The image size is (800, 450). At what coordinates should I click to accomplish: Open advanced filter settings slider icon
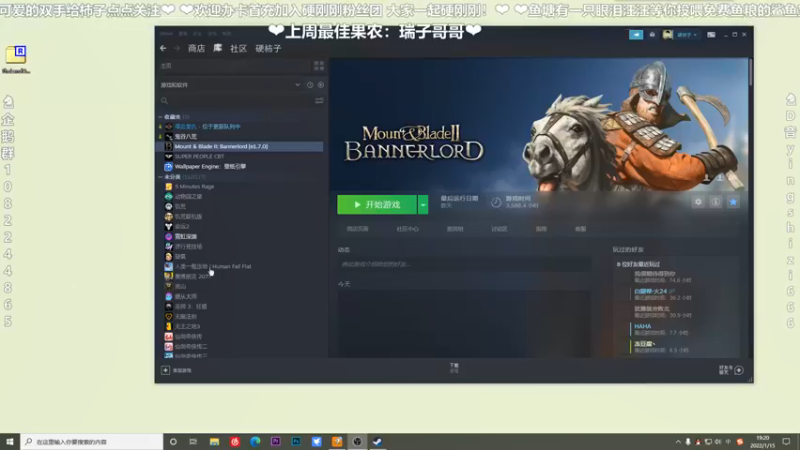(319, 101)
